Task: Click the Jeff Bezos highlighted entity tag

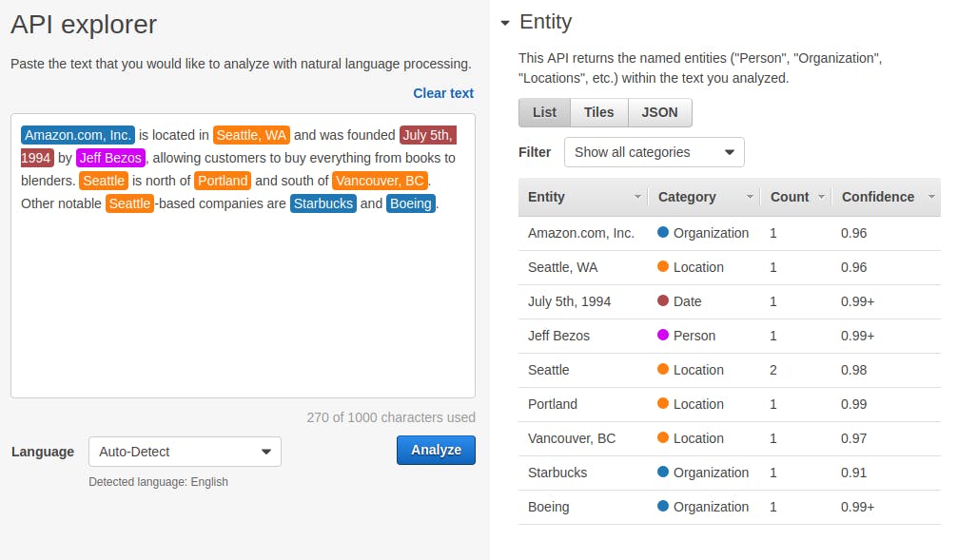Action: click(110, 158)
